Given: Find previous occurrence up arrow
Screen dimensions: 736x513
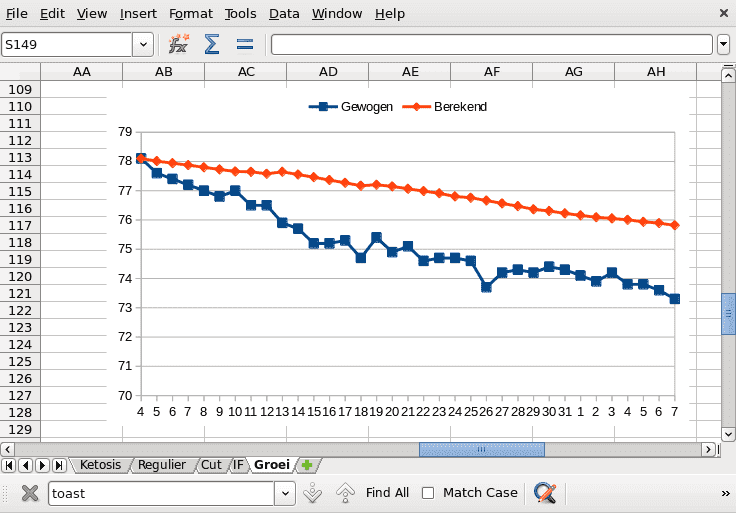Looking at the screenshot, I should pyautogui.click(x=345, y=492).
